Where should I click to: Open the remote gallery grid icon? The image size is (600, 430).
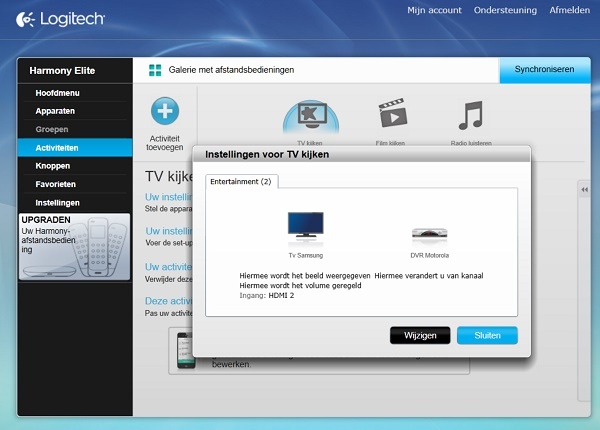155,70
